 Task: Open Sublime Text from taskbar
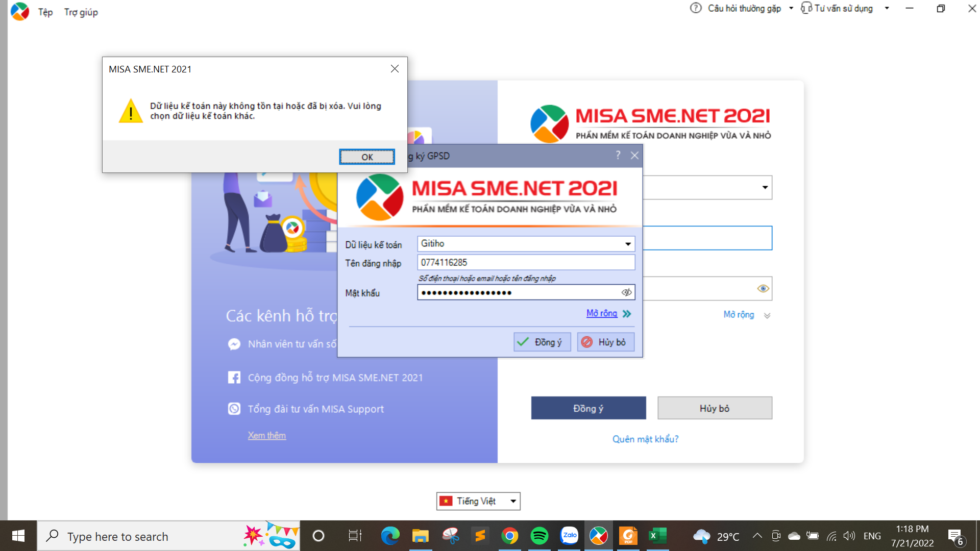pyautogui.click(x=480, y=536)
